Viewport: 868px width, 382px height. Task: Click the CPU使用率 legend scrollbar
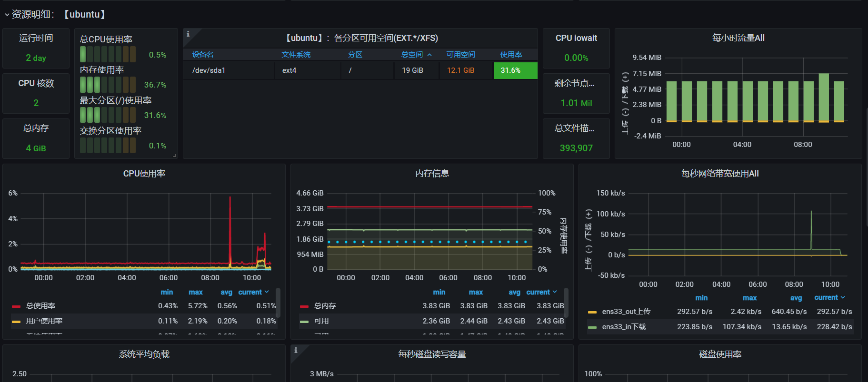pyautogui.click(x=278, y=303)
